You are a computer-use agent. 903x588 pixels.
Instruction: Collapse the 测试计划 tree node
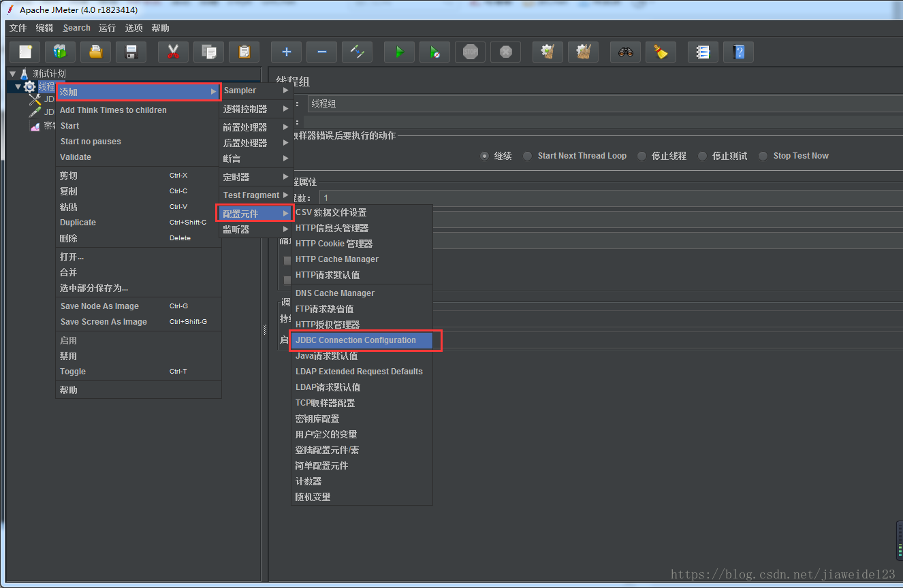[12, 73]
